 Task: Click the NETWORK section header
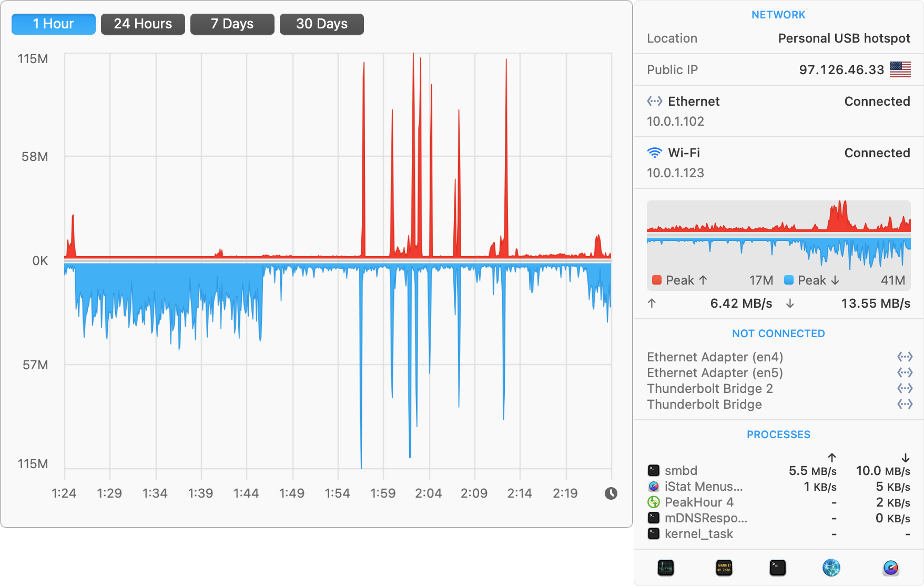(778, 15)
